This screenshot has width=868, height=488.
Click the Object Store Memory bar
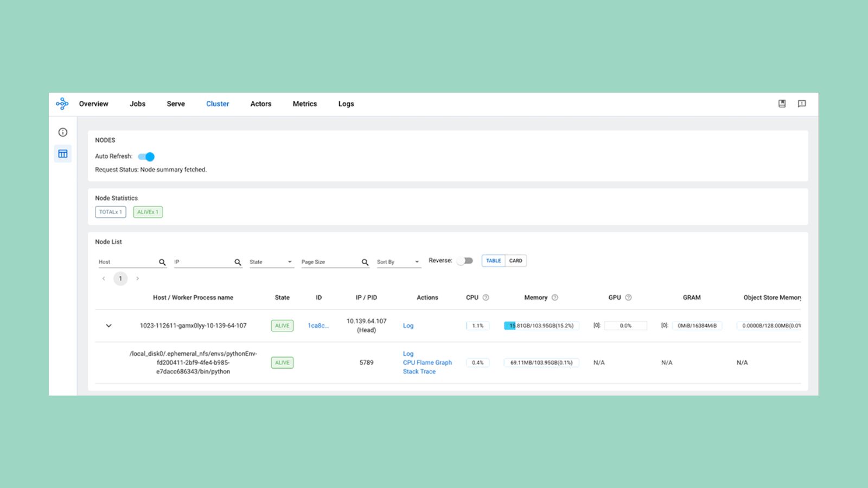pos(769,326)
